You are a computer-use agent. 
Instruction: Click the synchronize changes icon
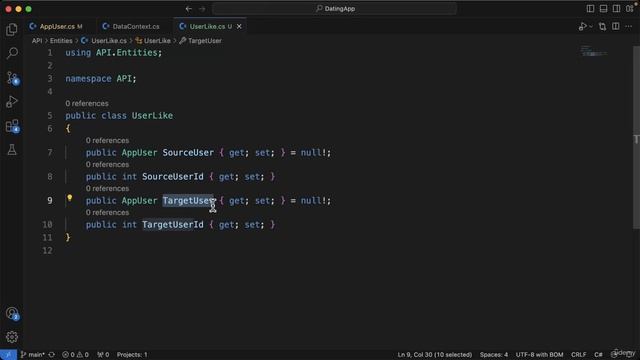pyautogui.click(x=52, y=355)
